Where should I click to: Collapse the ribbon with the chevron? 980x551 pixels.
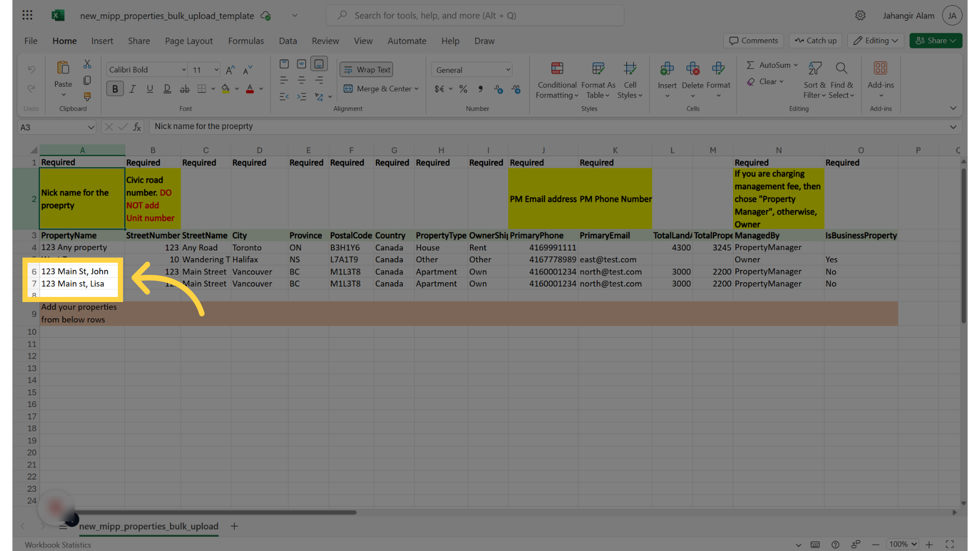coord(953,108)
